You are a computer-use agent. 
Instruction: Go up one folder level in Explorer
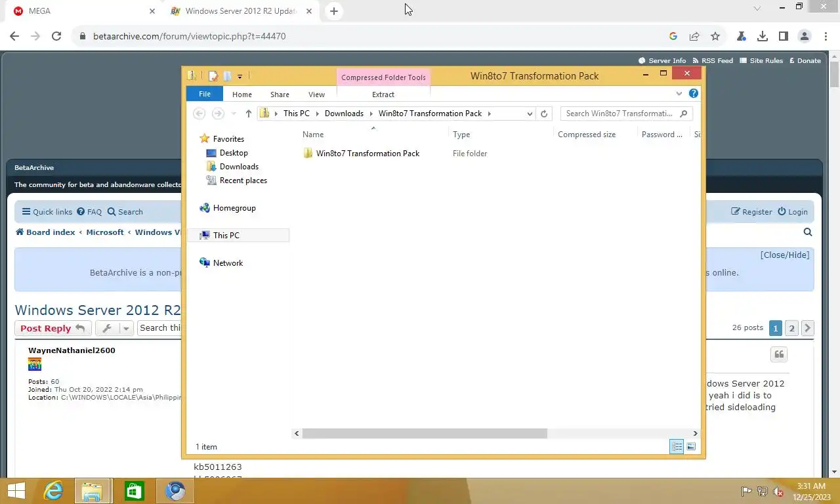[248, 114]
